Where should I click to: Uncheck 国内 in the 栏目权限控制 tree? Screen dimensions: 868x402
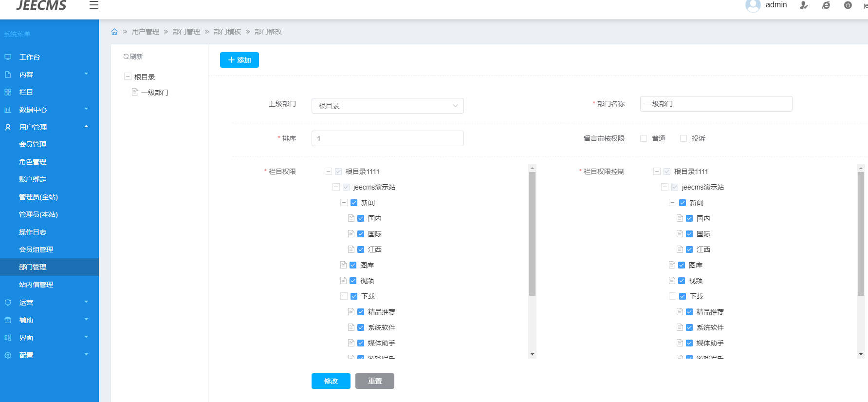click(689, 218)
